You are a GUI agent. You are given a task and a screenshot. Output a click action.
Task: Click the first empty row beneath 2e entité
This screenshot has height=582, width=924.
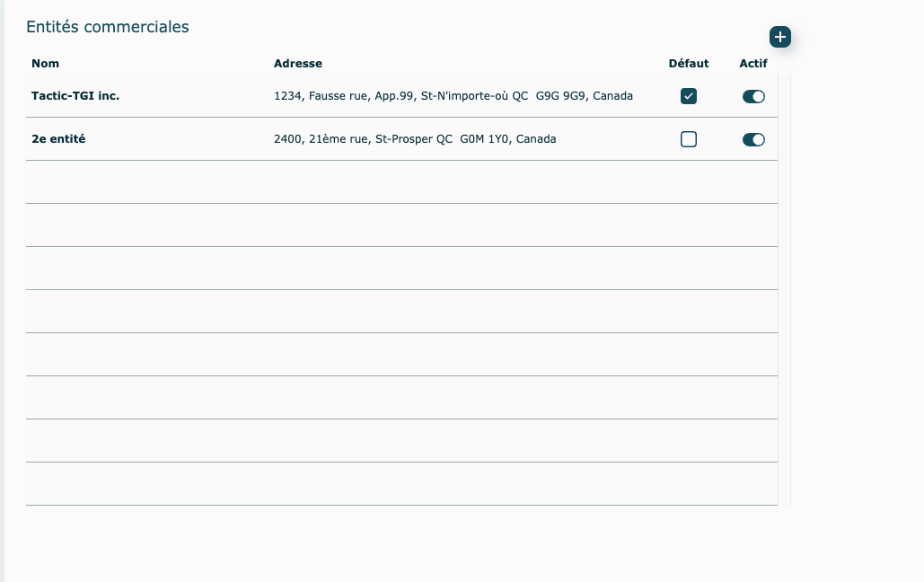[401, 182]
